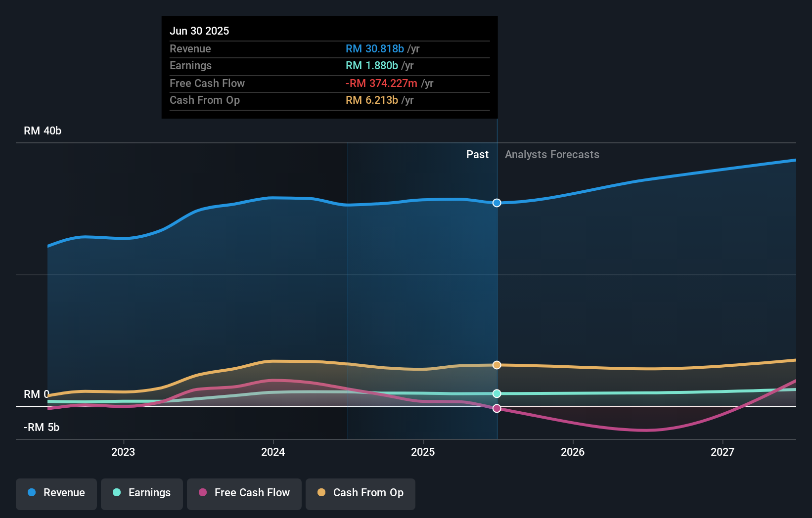The height and width of the screenshot is (518, 812).
Task: Toggle the Cash From Op series visibility
Action: (361, 494)
